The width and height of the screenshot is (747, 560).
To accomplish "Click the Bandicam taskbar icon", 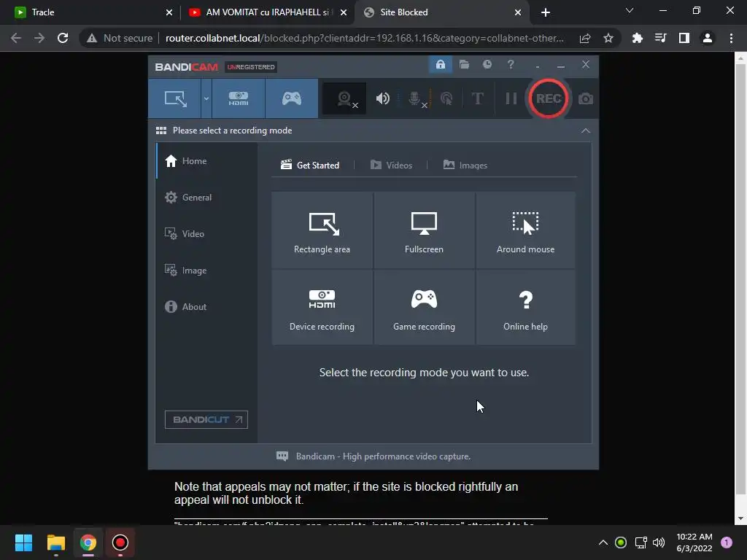I will click(120, 542).
